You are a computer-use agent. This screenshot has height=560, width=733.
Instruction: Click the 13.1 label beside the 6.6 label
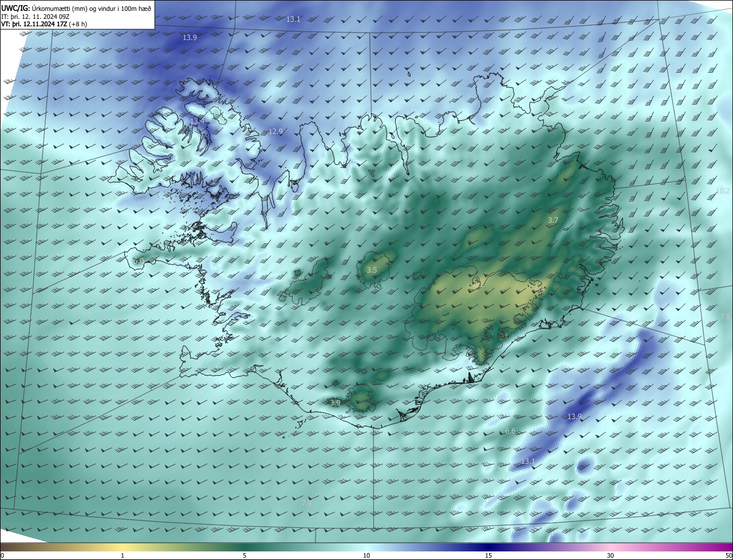coord(528,461)
